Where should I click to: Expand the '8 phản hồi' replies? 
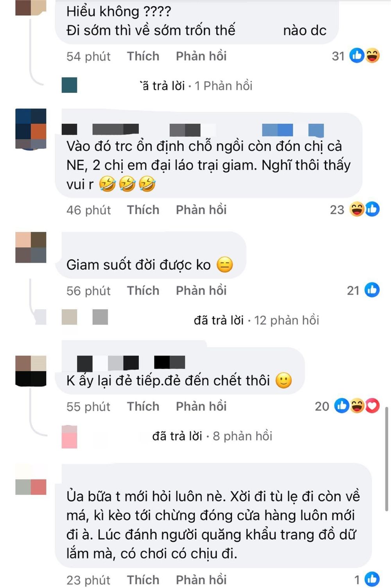click(x=242, y=436)
